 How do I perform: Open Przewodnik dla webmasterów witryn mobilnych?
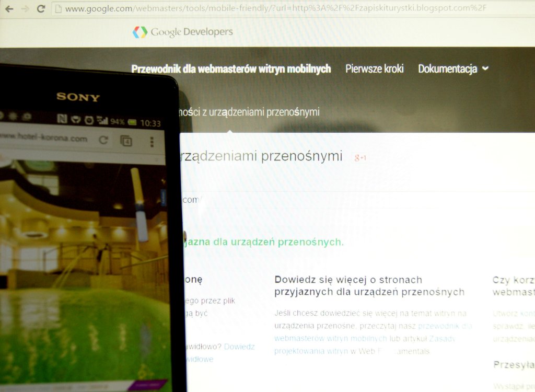[x=231, y=68]
